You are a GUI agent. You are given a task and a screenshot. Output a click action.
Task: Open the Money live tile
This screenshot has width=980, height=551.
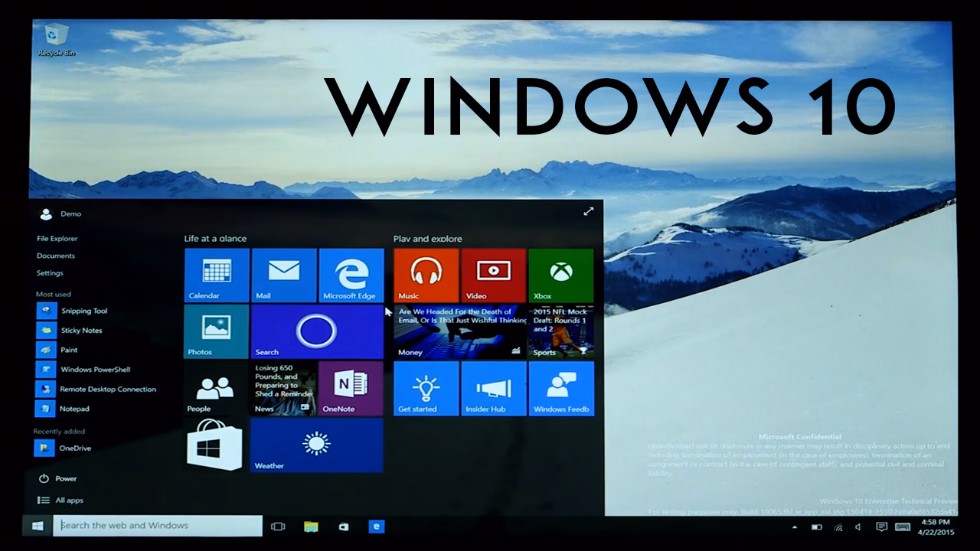[x=459, y=332]
